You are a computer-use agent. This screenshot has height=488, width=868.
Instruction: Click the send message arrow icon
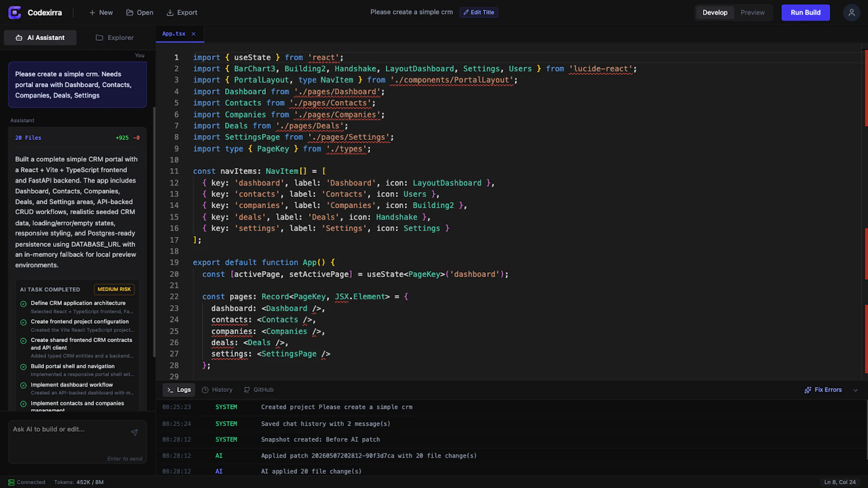134,432
